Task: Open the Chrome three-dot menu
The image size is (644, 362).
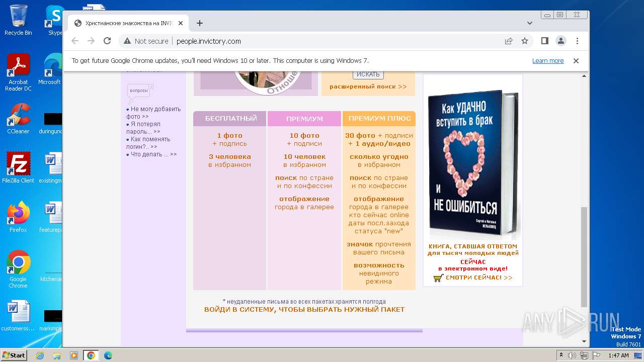Action: coord(577,41)
